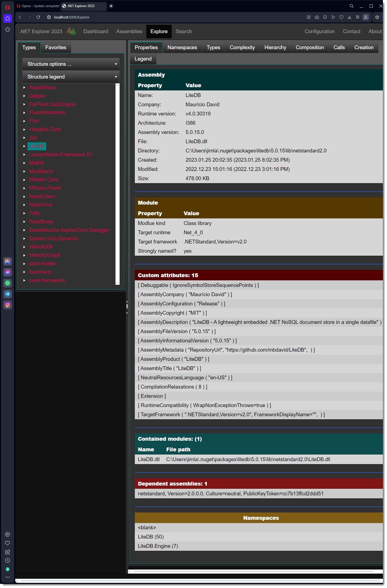The height and width of the screenshot is (588, 387).
Task: Switch to the Namespaces tab
Action: coord(182,48)
